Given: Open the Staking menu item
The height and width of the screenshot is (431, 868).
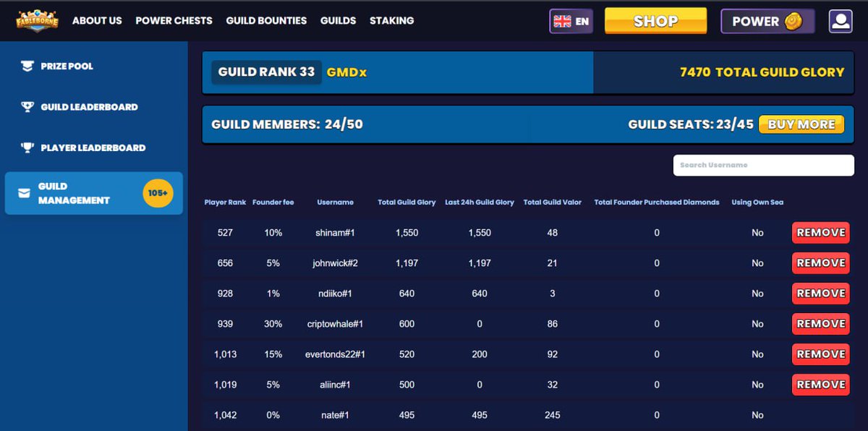Looking at the screenshot, I should [x=391, y=21].
